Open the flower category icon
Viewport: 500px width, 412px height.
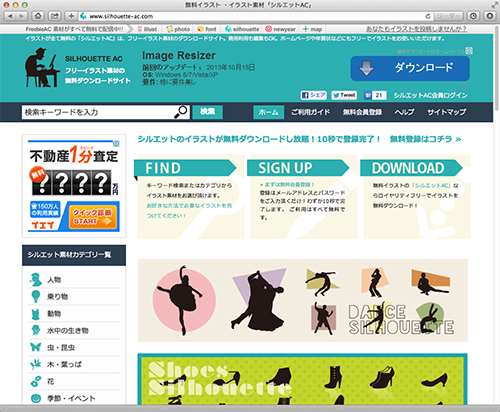pos(35,381)
